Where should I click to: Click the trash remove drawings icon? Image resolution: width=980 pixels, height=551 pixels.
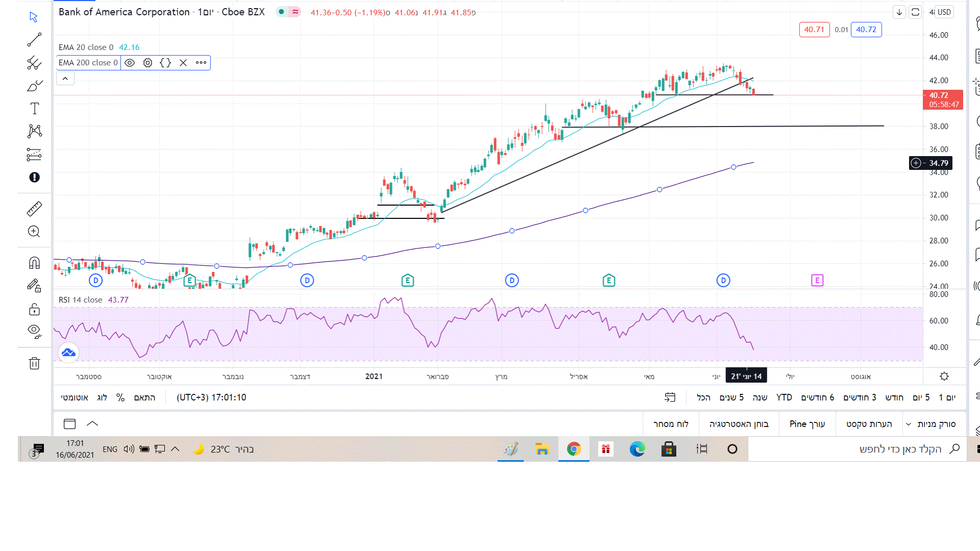(34, 363)
